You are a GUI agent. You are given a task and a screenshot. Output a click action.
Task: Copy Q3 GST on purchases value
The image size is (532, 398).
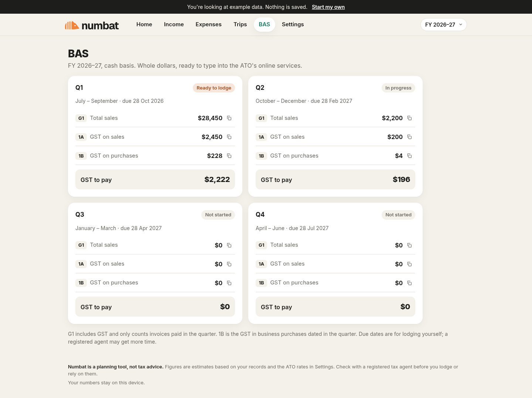coord(229,283)
